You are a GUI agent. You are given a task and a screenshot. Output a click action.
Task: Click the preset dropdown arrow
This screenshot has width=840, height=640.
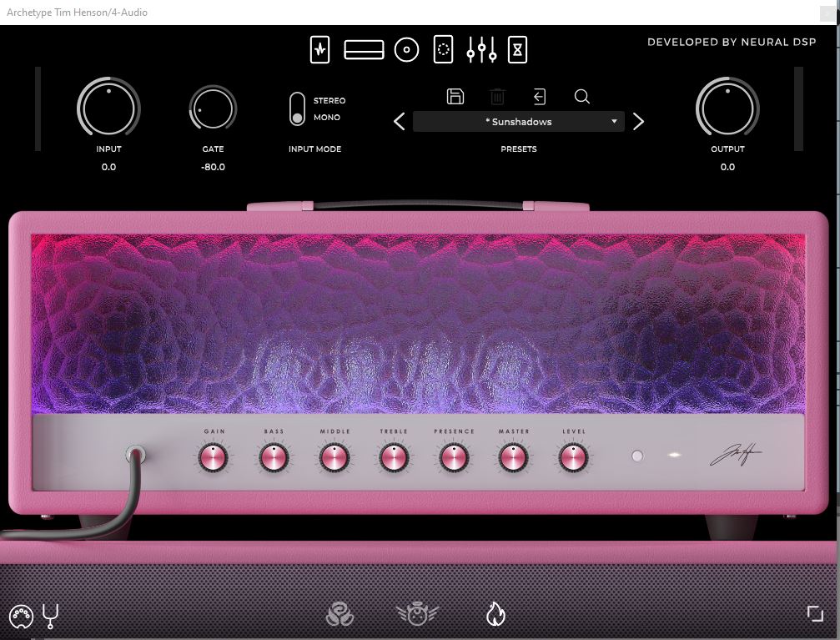[614, 122]
